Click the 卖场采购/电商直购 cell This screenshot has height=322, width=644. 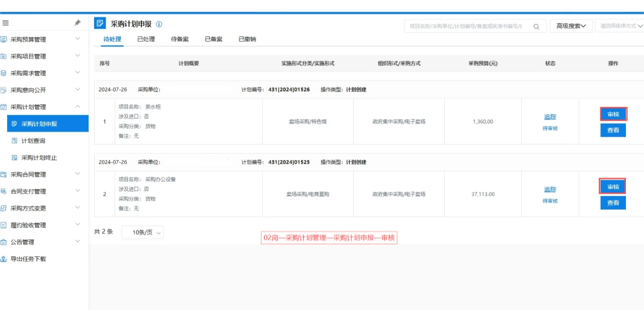tap(307, 194)
